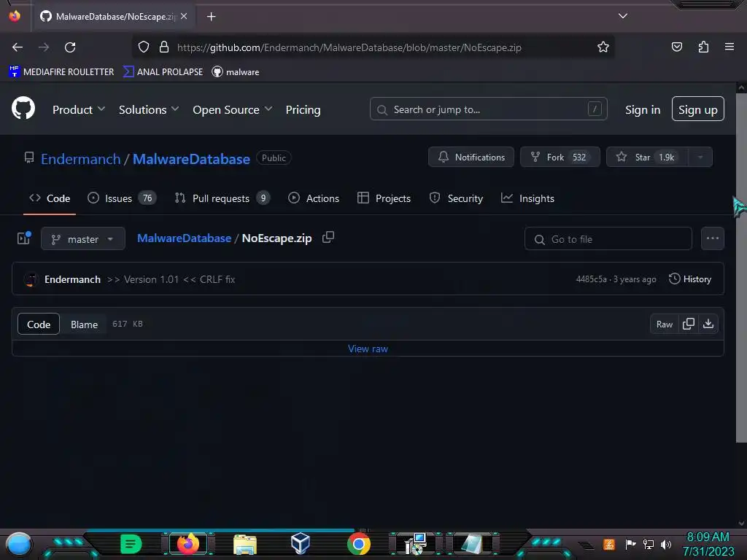
Task: Star the MalwareDatabase repository
Action: click(648, 157)
